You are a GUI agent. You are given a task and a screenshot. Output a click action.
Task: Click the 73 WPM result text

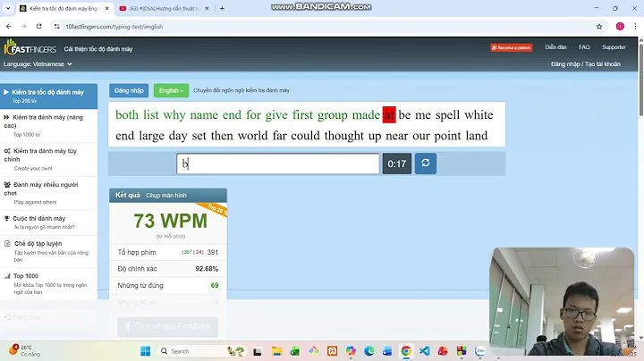(x=171, y=221)
